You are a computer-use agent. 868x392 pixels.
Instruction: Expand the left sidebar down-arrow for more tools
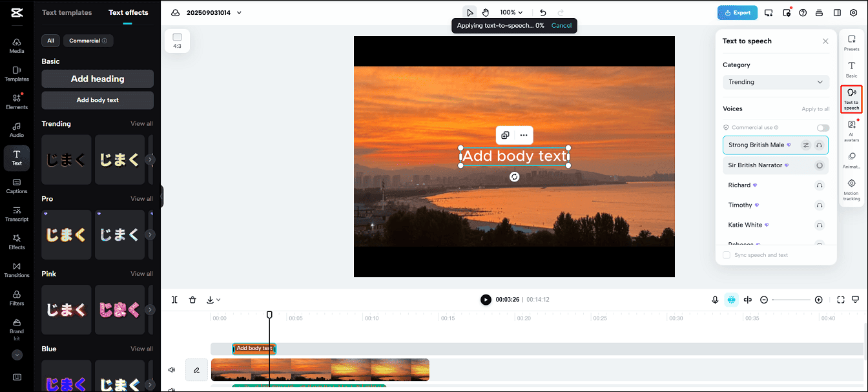tap(17, 355)
